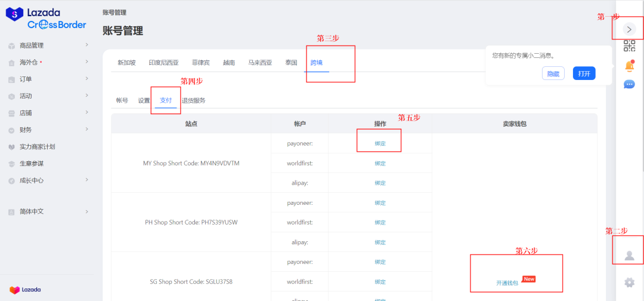Click the 海外仓 warehouse icon
Viewport: 644px width, 301px height.
(12, 63)
